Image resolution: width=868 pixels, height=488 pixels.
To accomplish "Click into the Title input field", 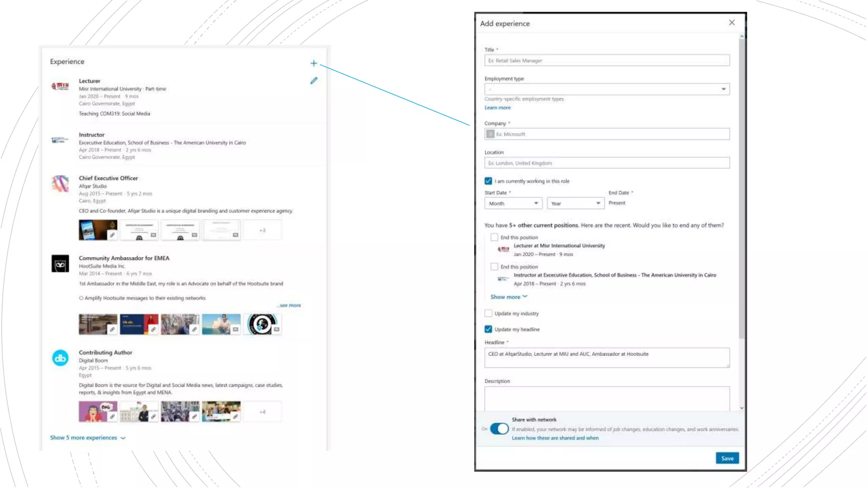I will 607,61.
